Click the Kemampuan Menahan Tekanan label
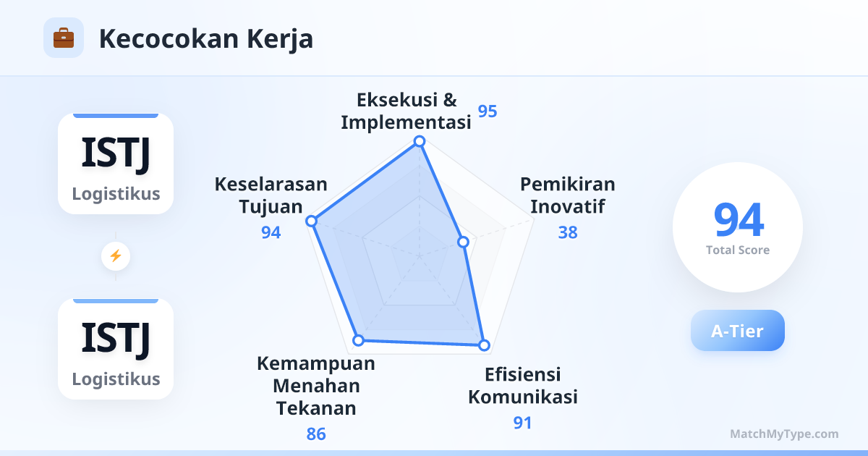The image size is (868, 456). [x=316, y=386]
